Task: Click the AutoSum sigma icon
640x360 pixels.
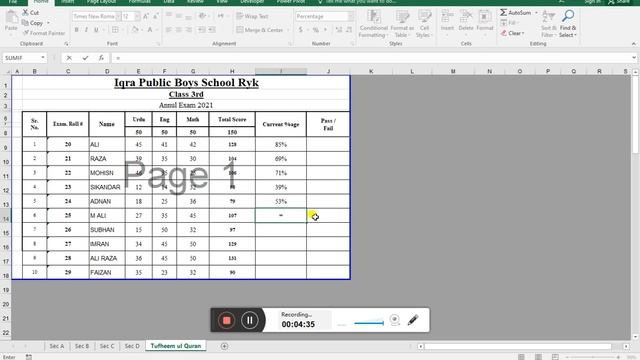Action: [504, 13]
